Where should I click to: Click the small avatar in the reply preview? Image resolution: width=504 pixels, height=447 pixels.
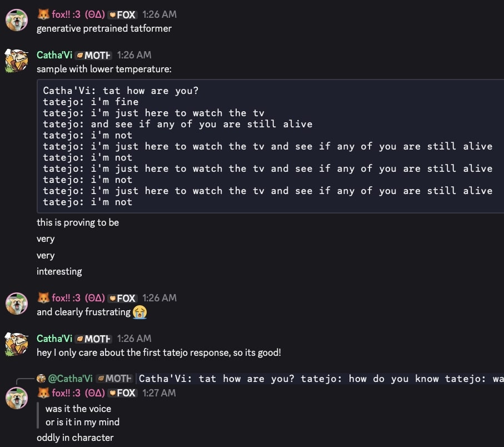41,379
